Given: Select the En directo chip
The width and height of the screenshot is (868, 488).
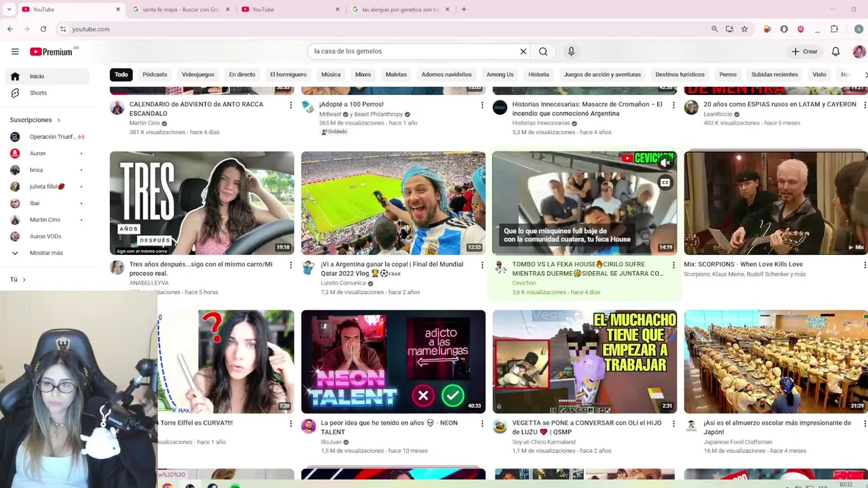Looking at the screenshot, I should [242, 75].
